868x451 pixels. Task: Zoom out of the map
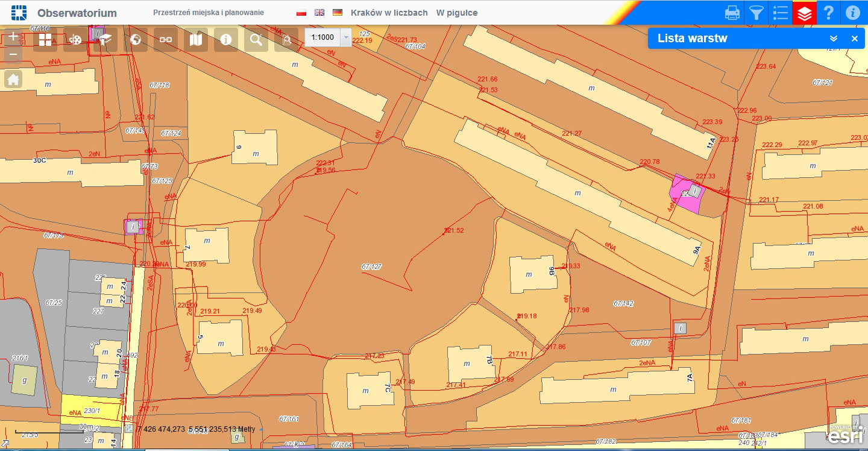pyautogui.click(x=13, y=55)
